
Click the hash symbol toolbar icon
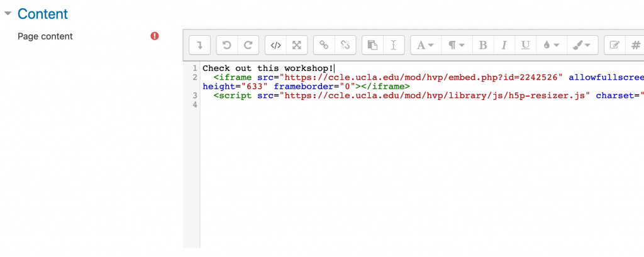[635, 45]
